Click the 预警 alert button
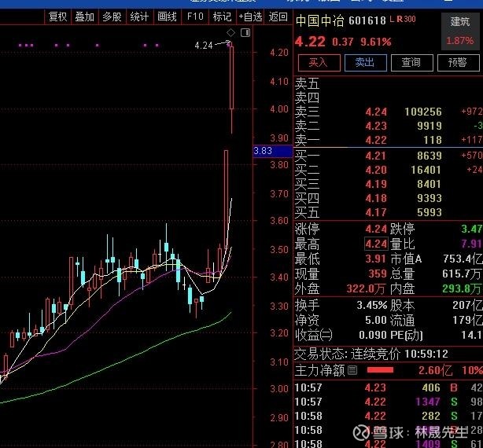The image size is (483, 448). click(459, 63)
